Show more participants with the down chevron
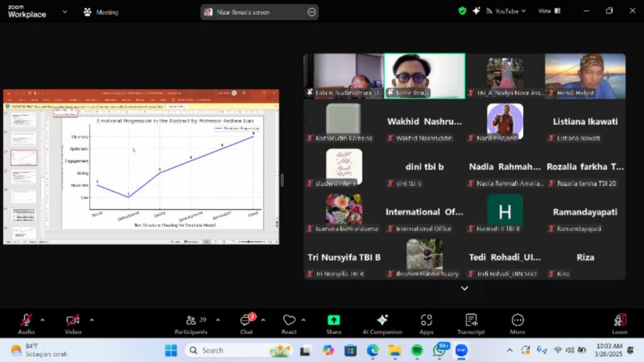644x362 pixels. click(465, 288)
